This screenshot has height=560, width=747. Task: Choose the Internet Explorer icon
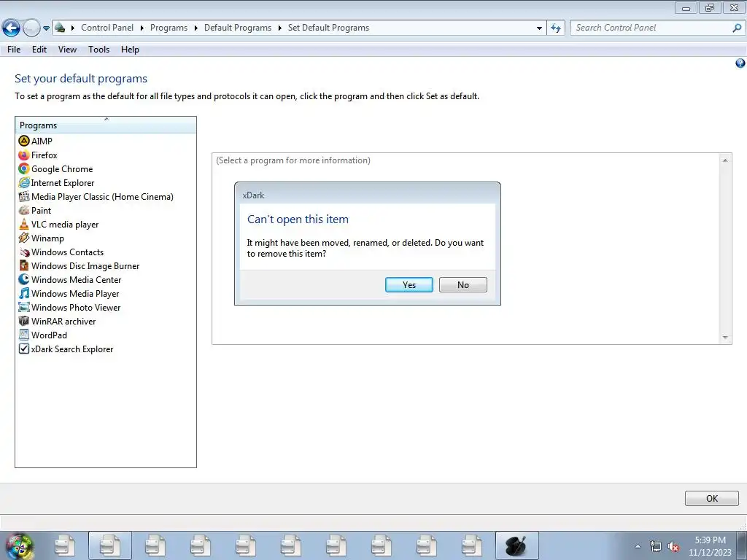24,182
